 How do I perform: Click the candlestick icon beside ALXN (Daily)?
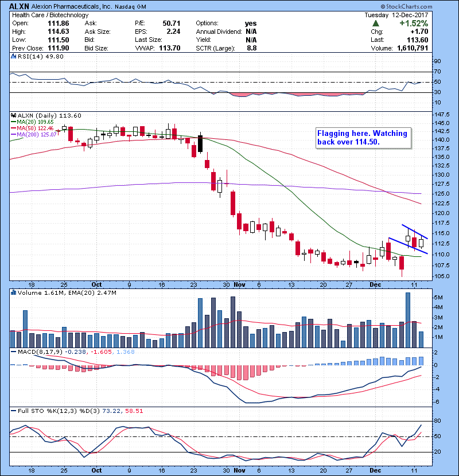(x=13, y=116)
